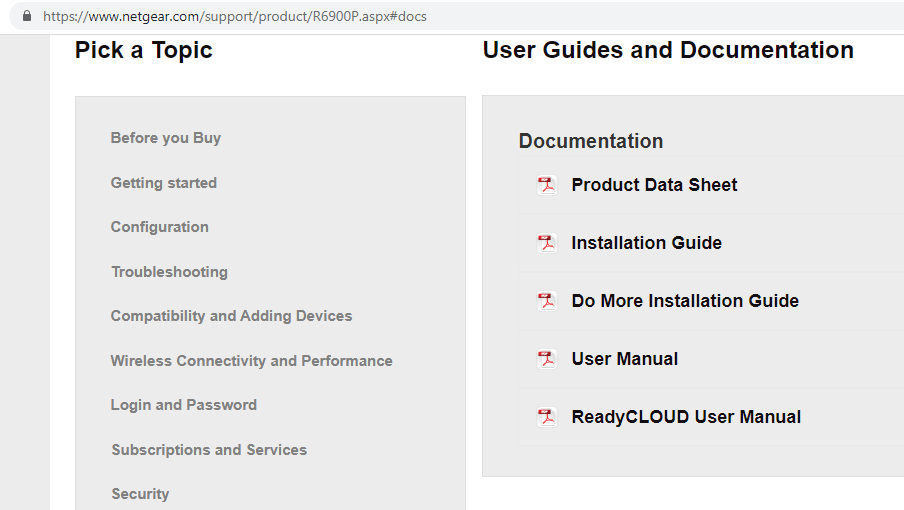Click the netgear.com URL in the address bar
The width and height of the screenshot is (904, 510).
pos(235,16)
